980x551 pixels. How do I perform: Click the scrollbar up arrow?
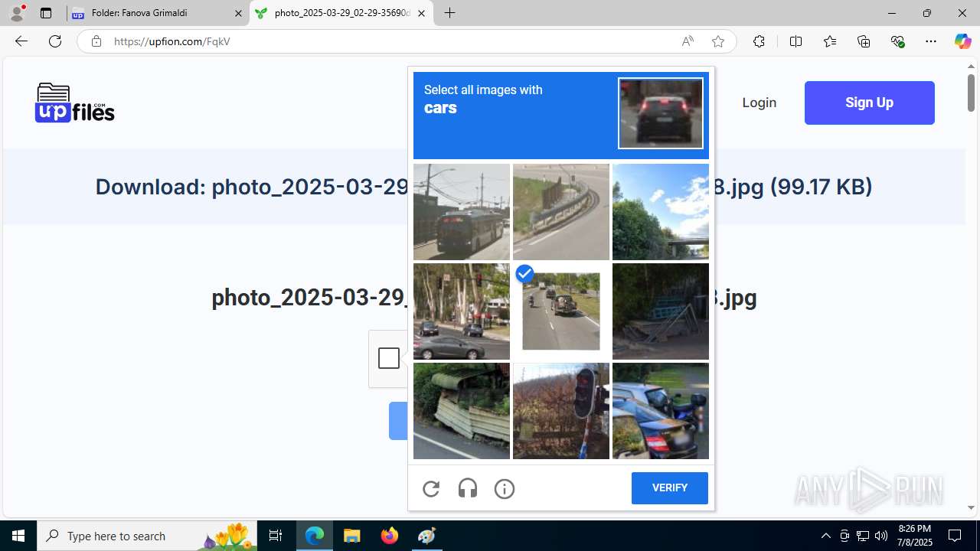(x=972, y=66)
